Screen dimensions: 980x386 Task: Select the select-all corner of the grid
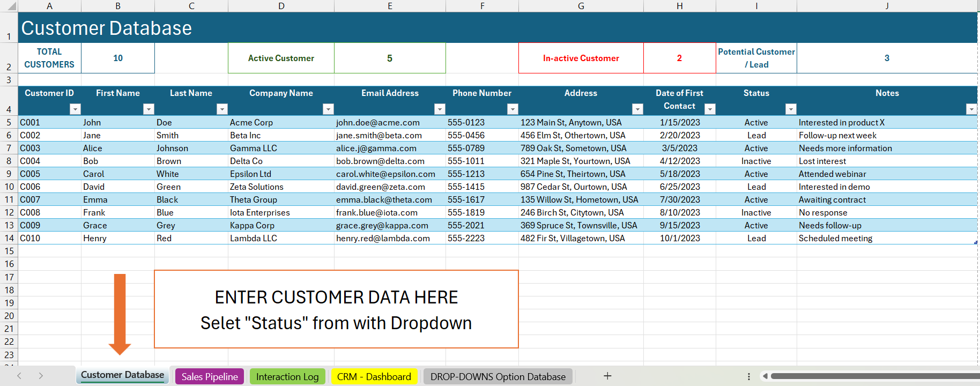point(9,6)
